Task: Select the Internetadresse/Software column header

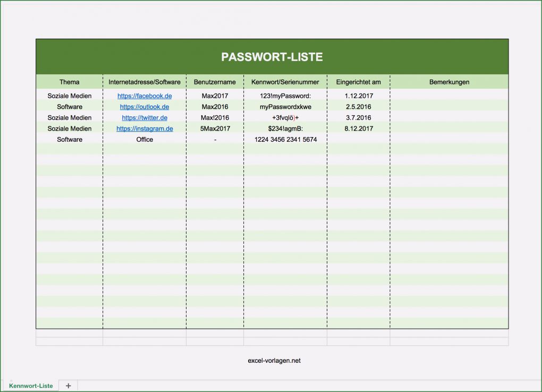Action: 145,82
